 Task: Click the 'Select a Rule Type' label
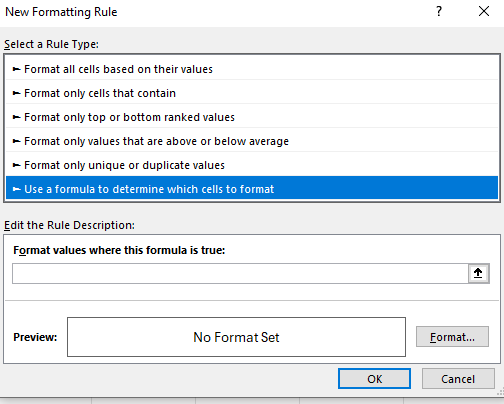(51, 44)
